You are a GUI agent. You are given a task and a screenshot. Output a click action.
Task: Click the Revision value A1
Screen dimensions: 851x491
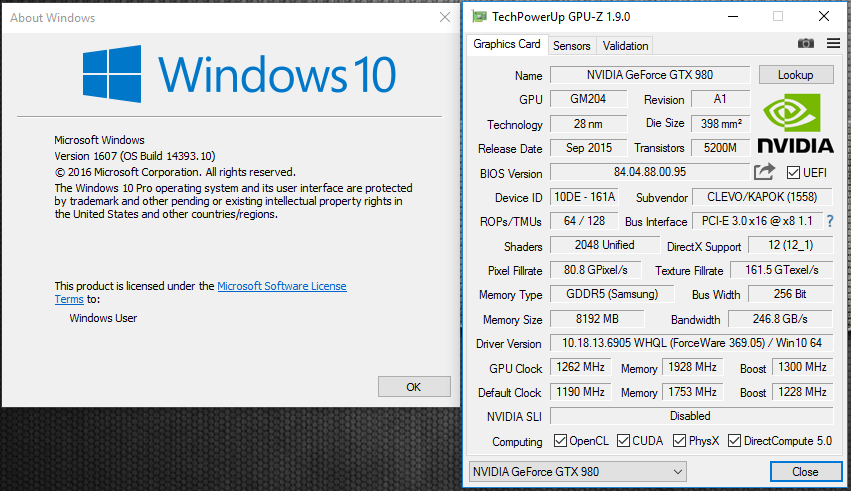point(720,99)
